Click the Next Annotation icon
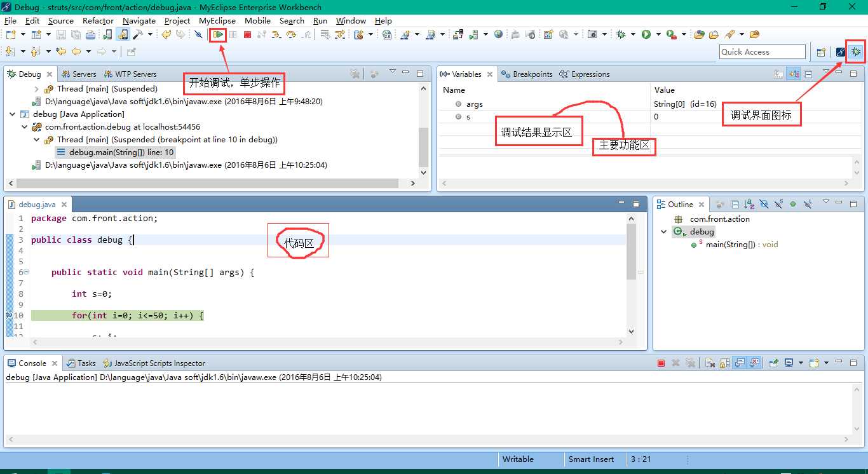868x474 pixels. pyautogui.click(x=10, y=51)
